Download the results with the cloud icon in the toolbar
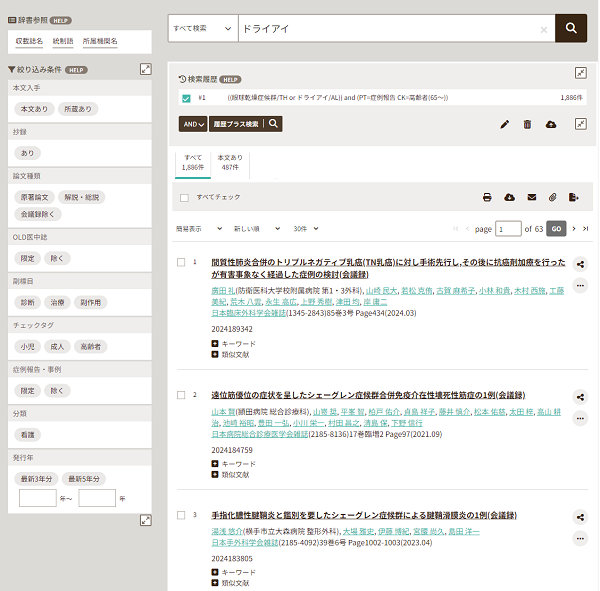The width and height of the screenshot is (600, 591). [x=509, y=197]
